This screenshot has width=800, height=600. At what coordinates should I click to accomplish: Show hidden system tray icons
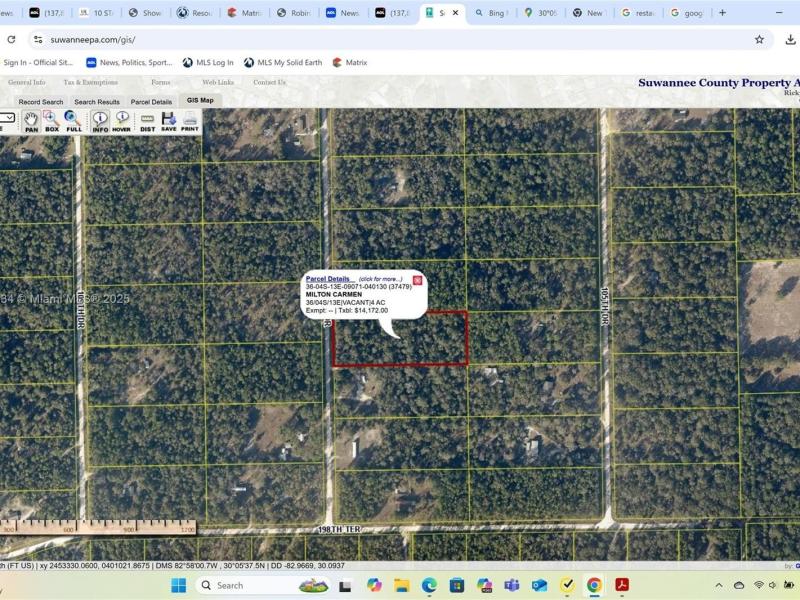tap(718, 585)
